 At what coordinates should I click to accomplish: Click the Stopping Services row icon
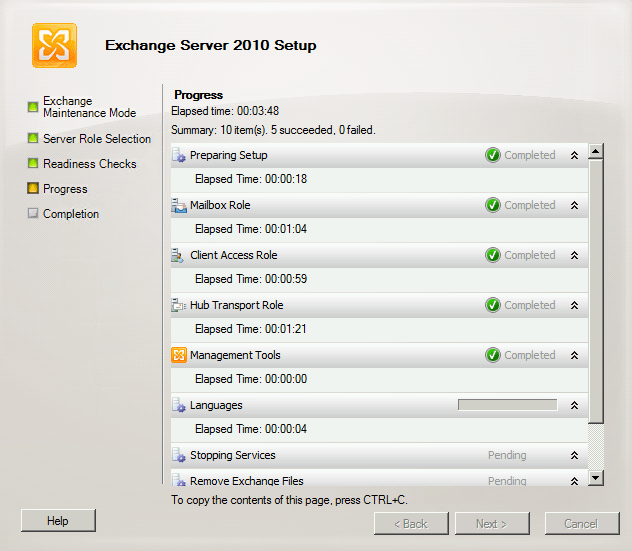[179, 455]
